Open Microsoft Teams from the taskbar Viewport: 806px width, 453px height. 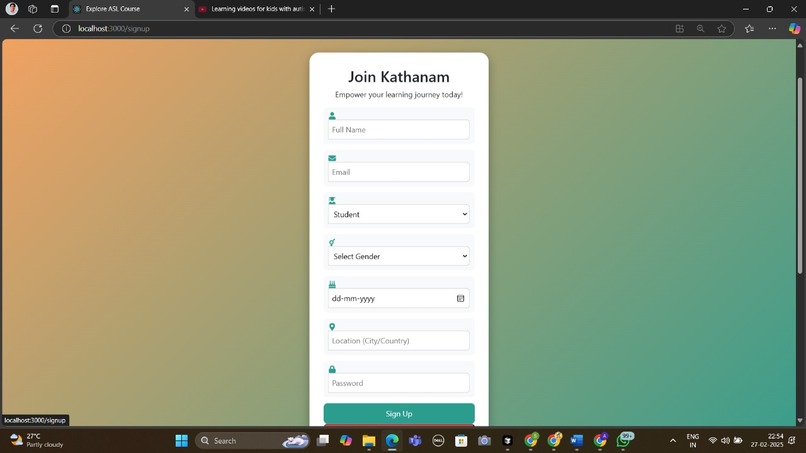[415, 441]
